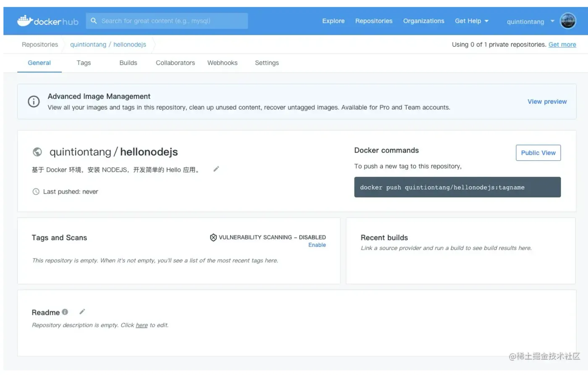This screenshot has width=588, height=375.
Task: Click the 'Using 0 of 1 private repositories' text
Action: (499, 45)
